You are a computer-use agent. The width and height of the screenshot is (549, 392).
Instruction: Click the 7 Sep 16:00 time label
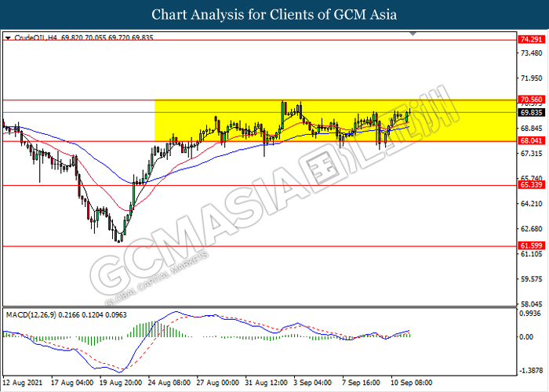tap(361, 383)
